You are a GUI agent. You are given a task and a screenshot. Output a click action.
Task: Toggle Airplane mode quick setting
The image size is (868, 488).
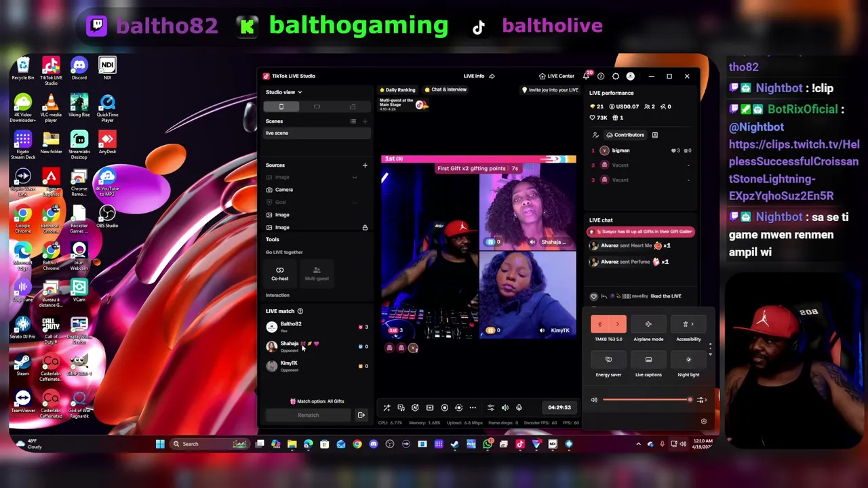point(648,325)
